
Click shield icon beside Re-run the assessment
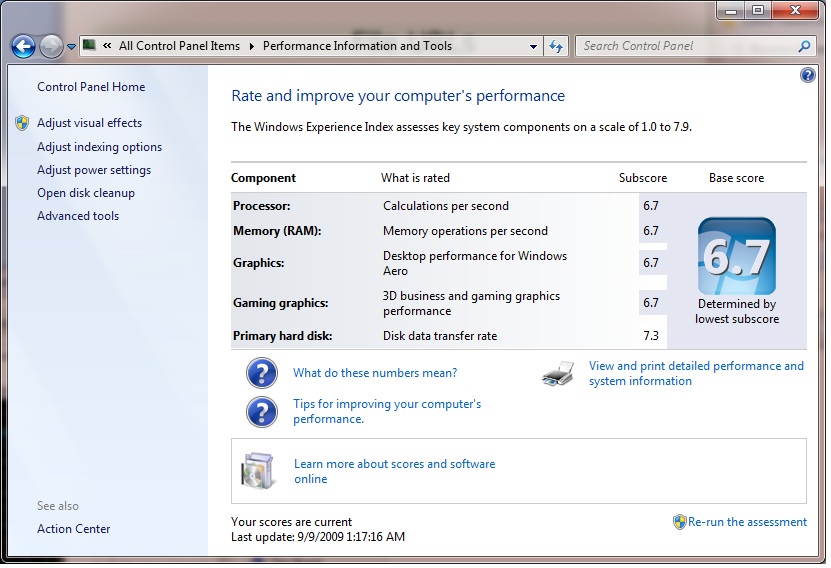(679, 522)
